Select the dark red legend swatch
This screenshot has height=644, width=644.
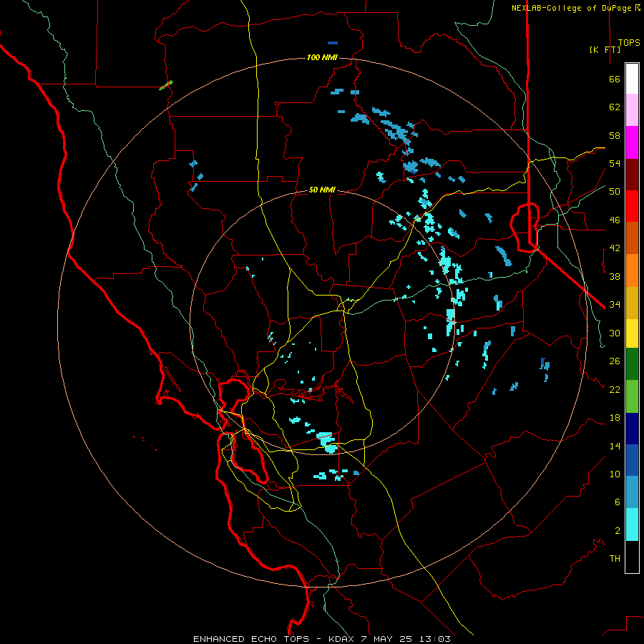coord(632,175)
